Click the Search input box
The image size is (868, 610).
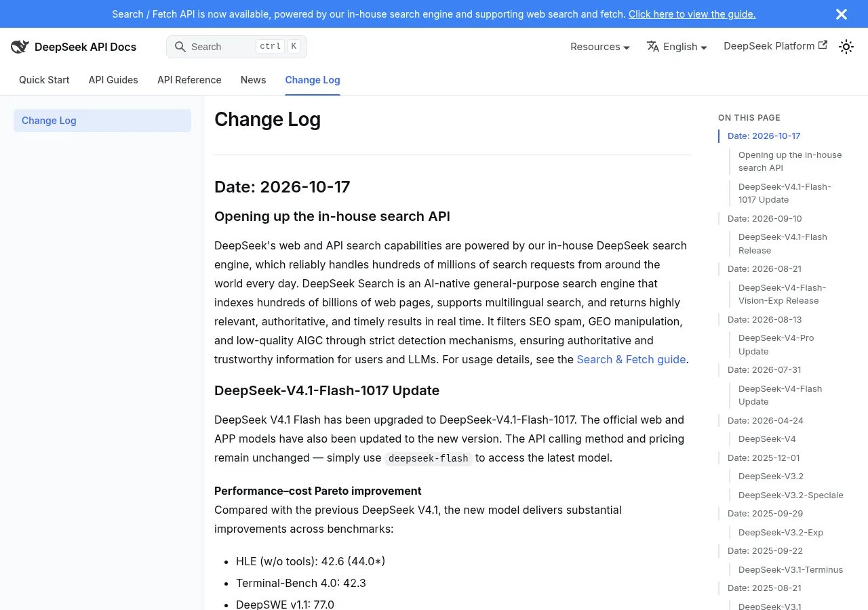coord(237,47)
